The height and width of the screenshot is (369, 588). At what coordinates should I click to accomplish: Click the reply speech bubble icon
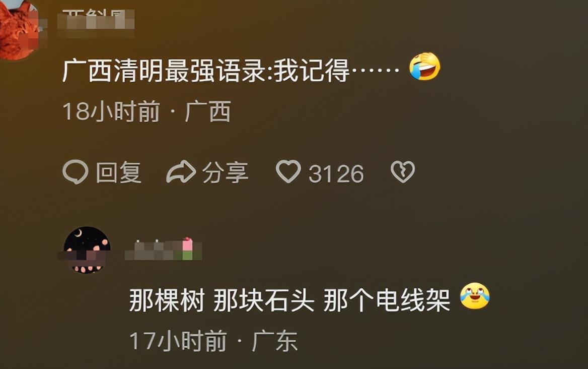[x=76, y=172]
